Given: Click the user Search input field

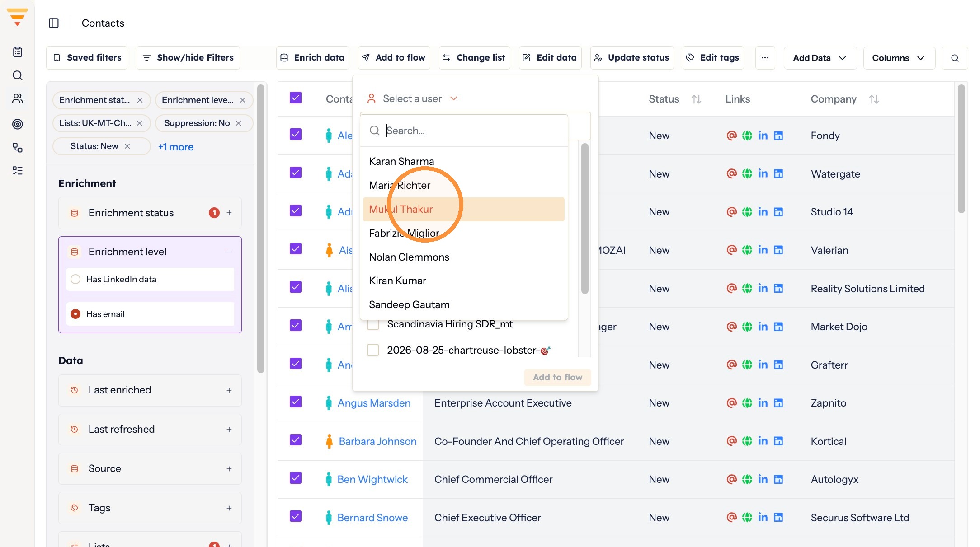Looking at the screenshot, I should point(464,131).
